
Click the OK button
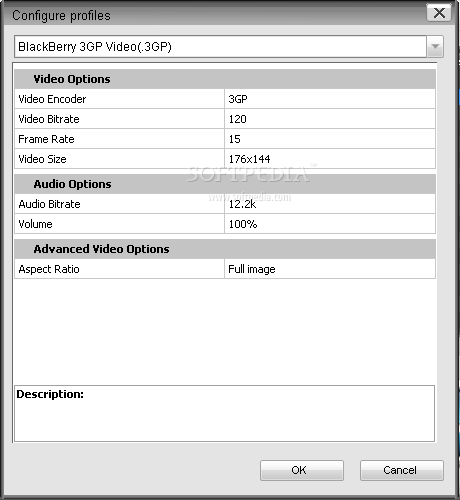pyautogui.click(x=302, y=470)
